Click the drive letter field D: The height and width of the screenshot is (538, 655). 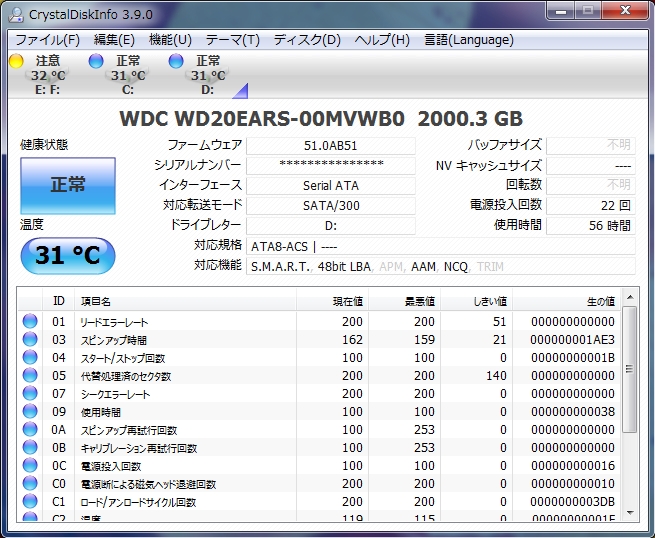click(x=331, y=226)
